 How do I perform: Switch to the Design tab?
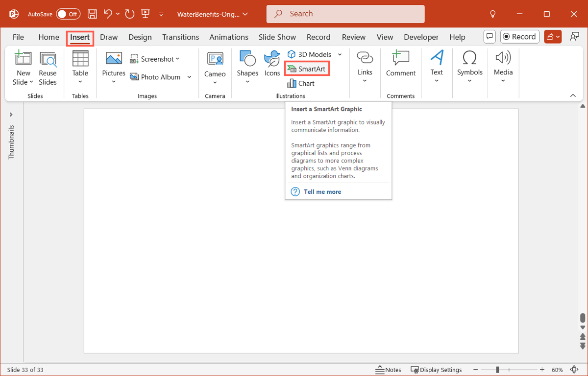click(140, 37)
